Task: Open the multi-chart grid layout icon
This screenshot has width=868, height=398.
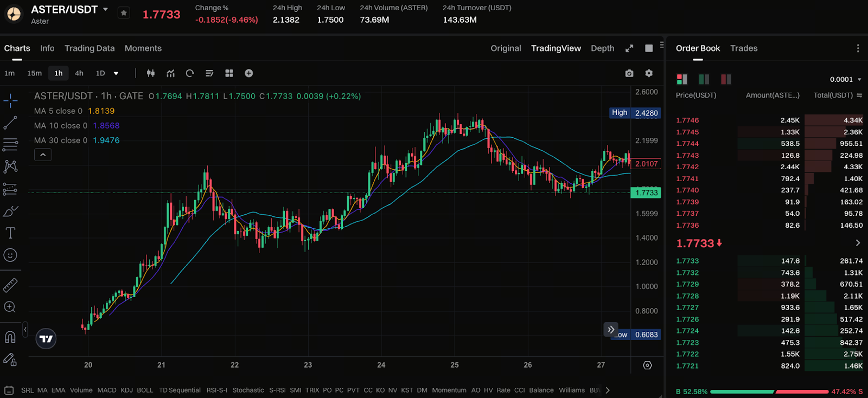Action: [x=229, y=73]
